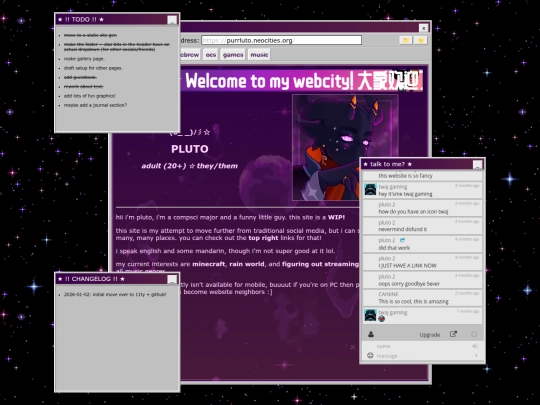The height and width of the screenshot is (405, 540).
Task: Collapse the CHANGELOG window with its minimize box
Action: point(172,279)
